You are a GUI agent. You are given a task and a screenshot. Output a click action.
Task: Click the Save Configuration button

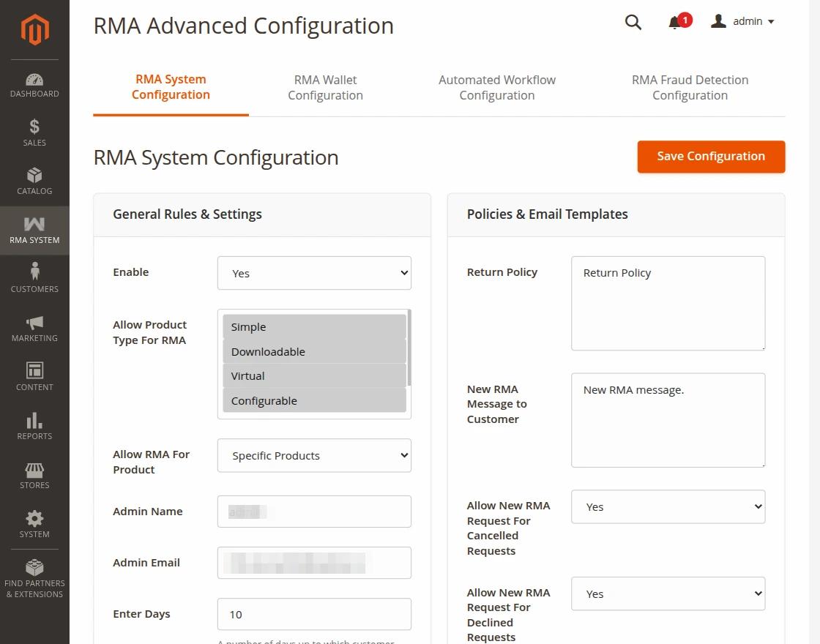711,157
